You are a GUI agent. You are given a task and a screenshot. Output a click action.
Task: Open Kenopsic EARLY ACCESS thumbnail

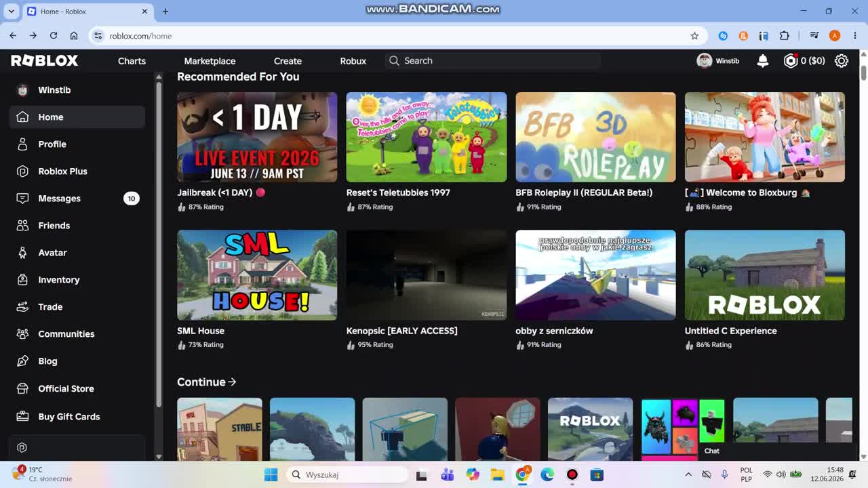click(427, 275)
